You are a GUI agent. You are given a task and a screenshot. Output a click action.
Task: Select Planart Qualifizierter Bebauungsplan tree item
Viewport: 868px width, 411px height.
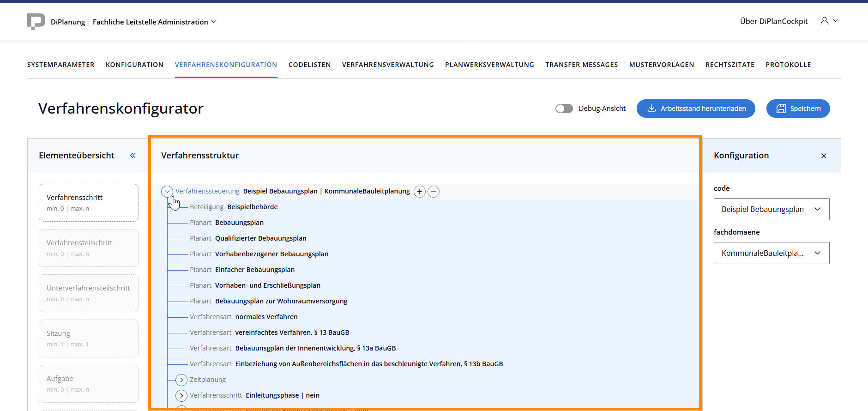pos(260,238)
